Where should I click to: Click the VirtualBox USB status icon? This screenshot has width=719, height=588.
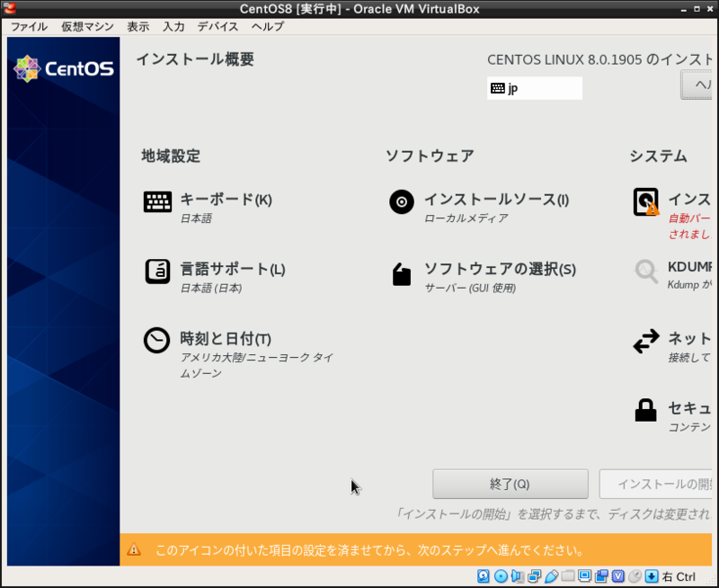[x=551, y=576]
